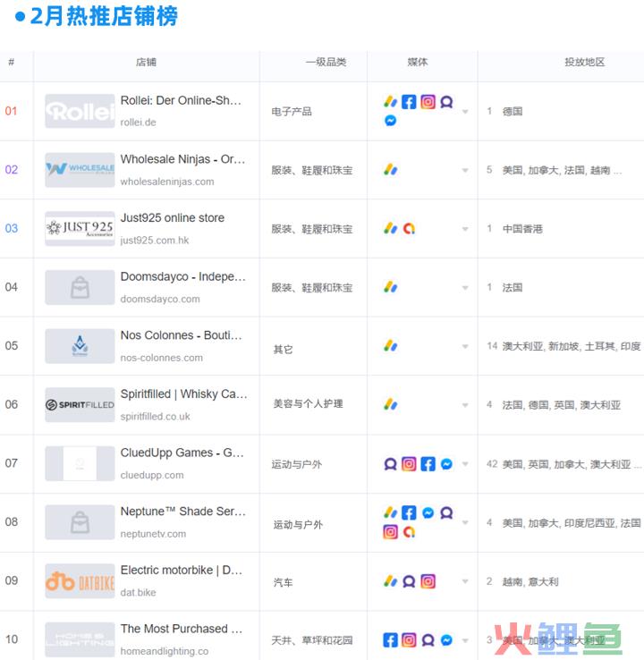Expand media dropdown arrow for Just925 row
This screenshot has height=660, width=644.
pyautogui.click(x=465, y=229)
